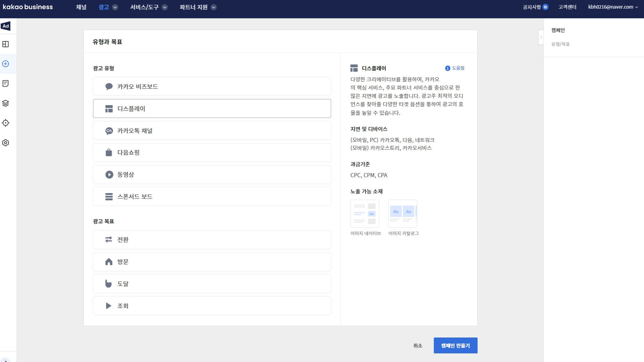Go to kakao business home logo
This screenshot has height=362, width=644.
coord(28,7)
